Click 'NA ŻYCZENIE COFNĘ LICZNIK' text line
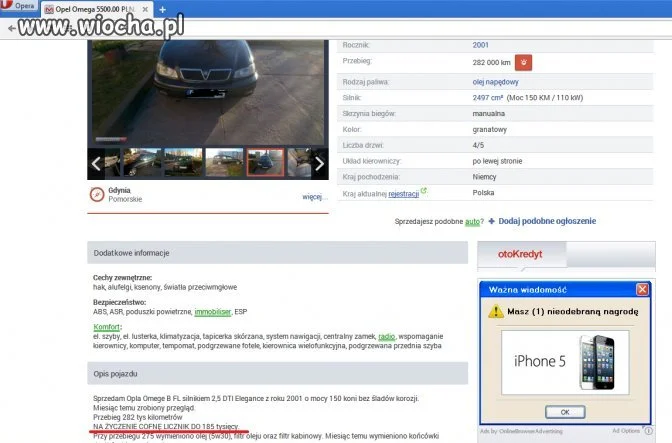 click(166, 427)
